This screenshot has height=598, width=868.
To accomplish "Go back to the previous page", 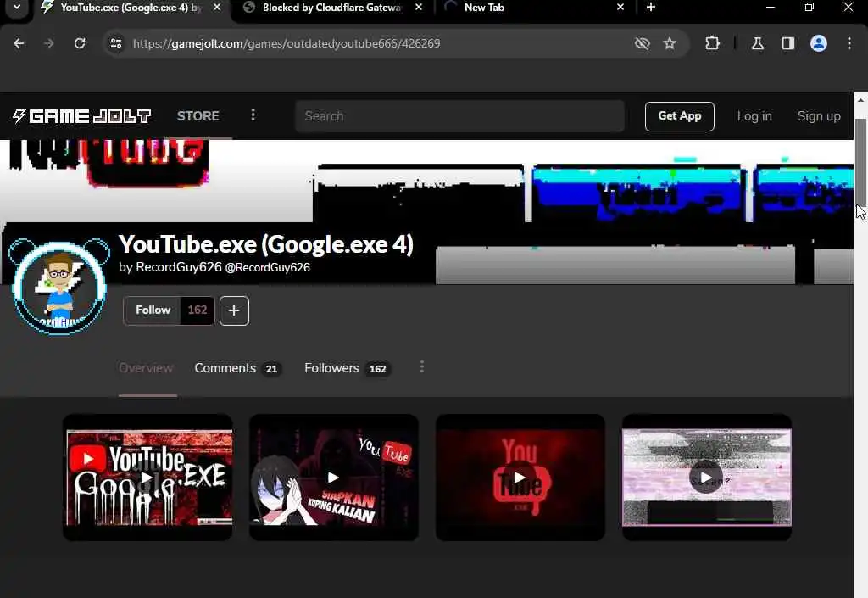I will click(19, 43).
